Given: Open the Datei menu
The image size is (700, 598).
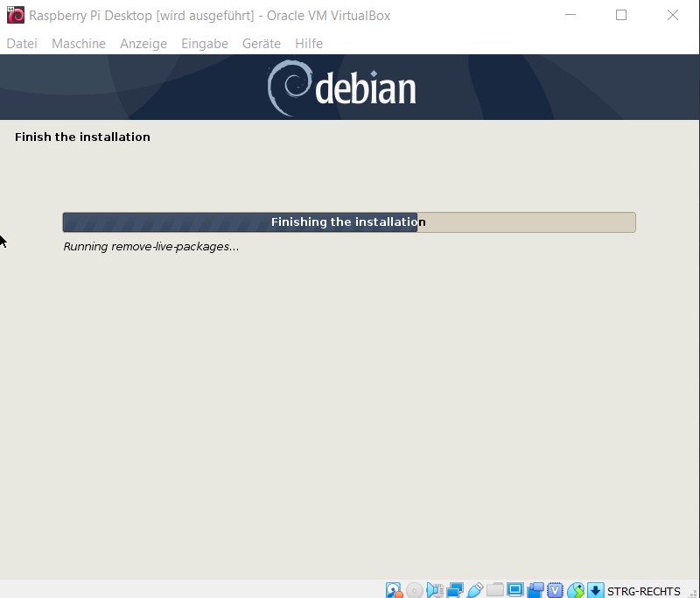Looking at the screenshot, I should 22,43.
